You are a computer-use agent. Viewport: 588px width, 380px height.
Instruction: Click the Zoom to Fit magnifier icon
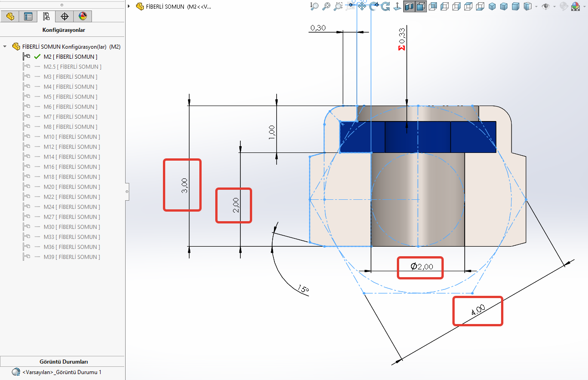pyautogui.click(x=314, y=6)
